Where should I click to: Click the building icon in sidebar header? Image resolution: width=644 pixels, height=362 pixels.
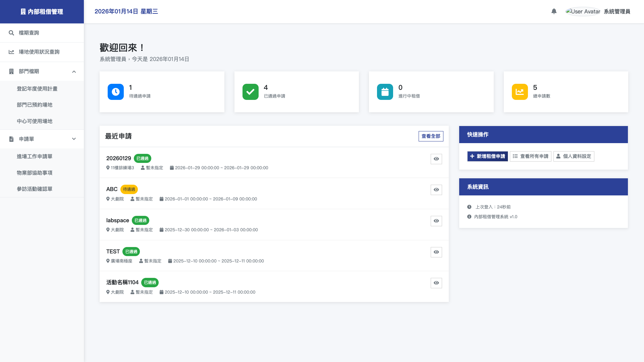[x=23, y=12]
